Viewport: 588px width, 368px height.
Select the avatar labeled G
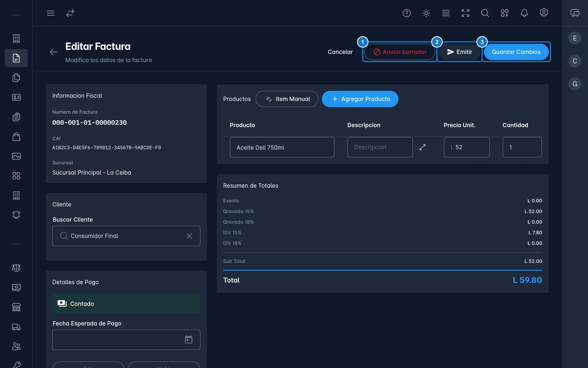click(575, 84)
